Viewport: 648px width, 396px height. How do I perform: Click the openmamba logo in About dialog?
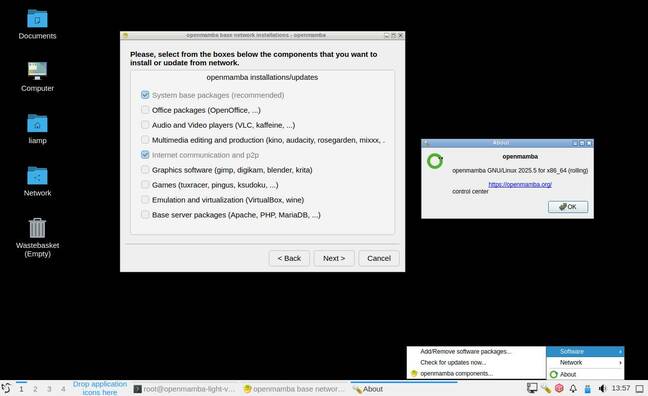pos(435,161)
